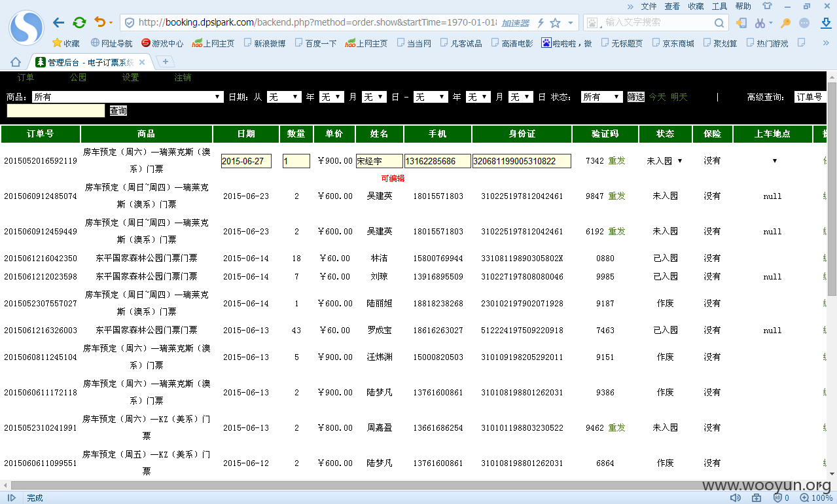Click 重发 beside code 9462
This screenshot has width=837, height=504.
pos(617,427)
